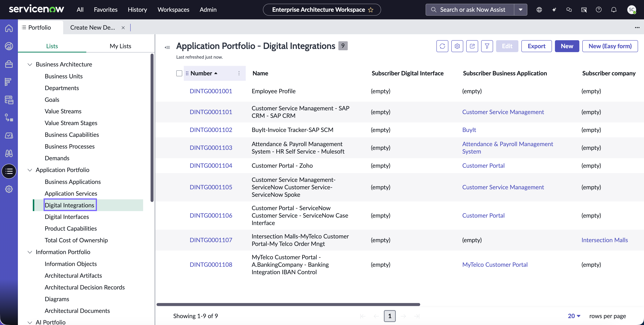Image resolution: width=644 pixels, height=325 pixels.
Task: Open the Admin menu
Action: (208, 9)
